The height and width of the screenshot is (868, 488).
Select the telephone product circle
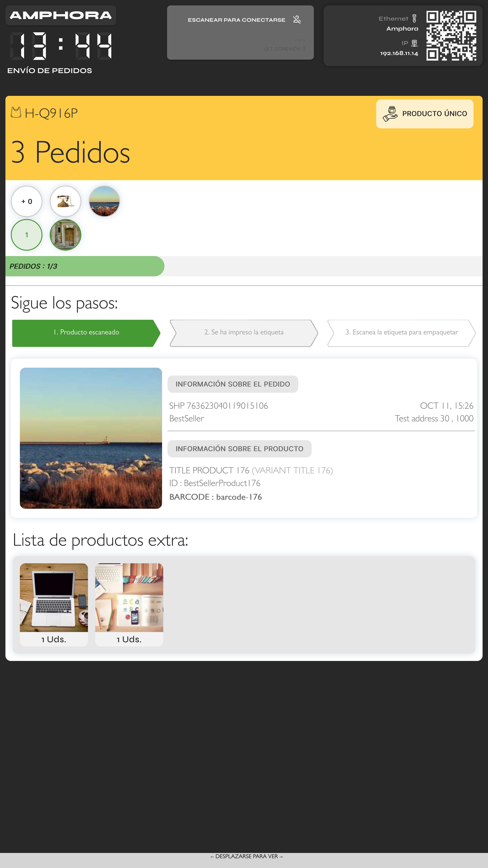click(65, 201)
